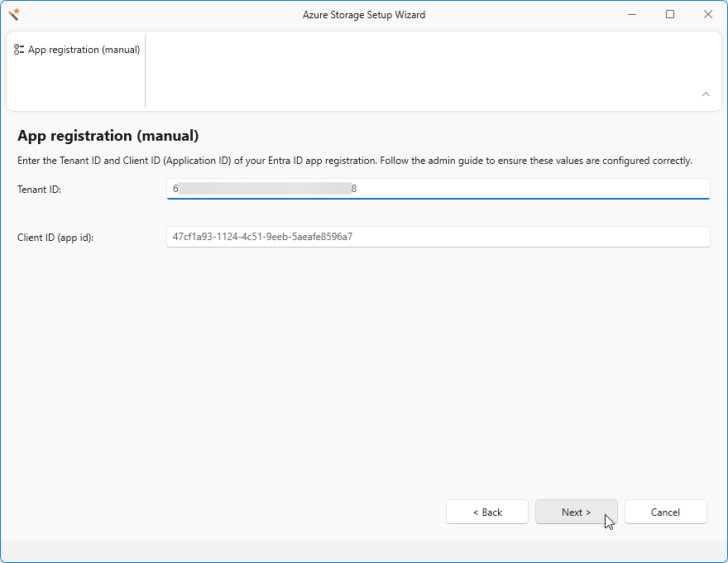Viewport: 728px width, 563px height.
Task: Click the Azure Storage Setup Wizard title text
Action: pyautogui.click(x=364, y=15)
